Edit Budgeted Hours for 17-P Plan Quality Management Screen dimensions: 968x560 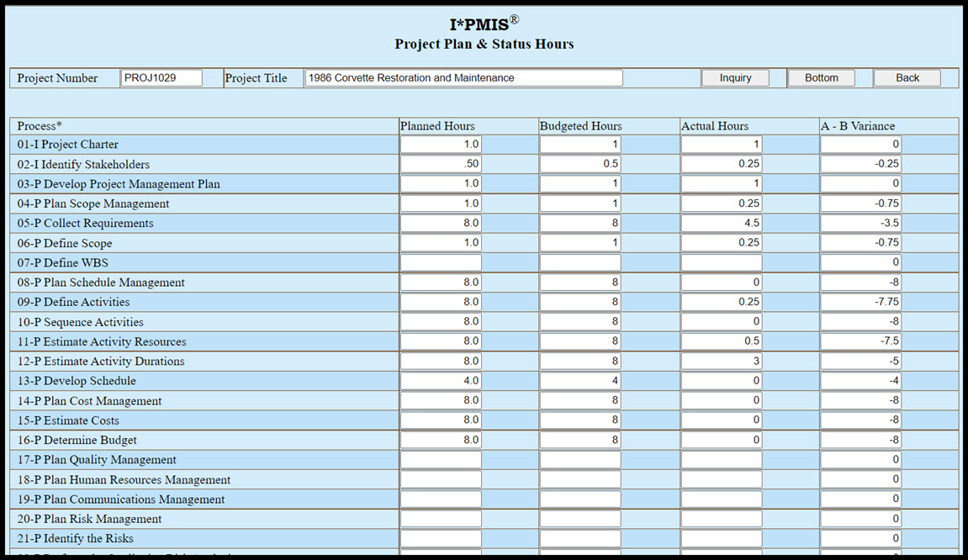coord(580,460)
